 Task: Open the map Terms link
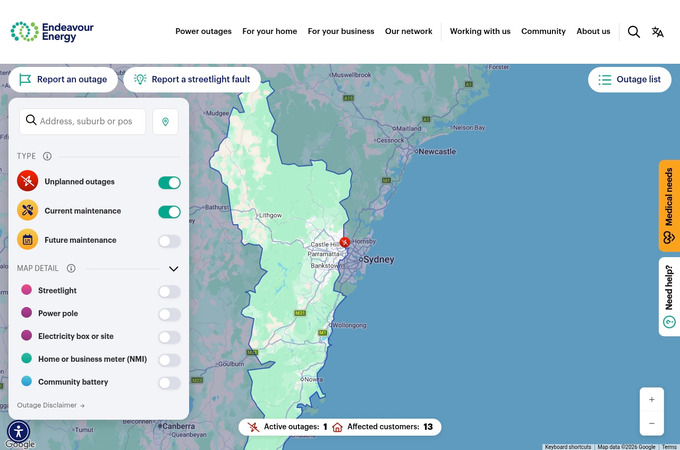coord(669,447)
